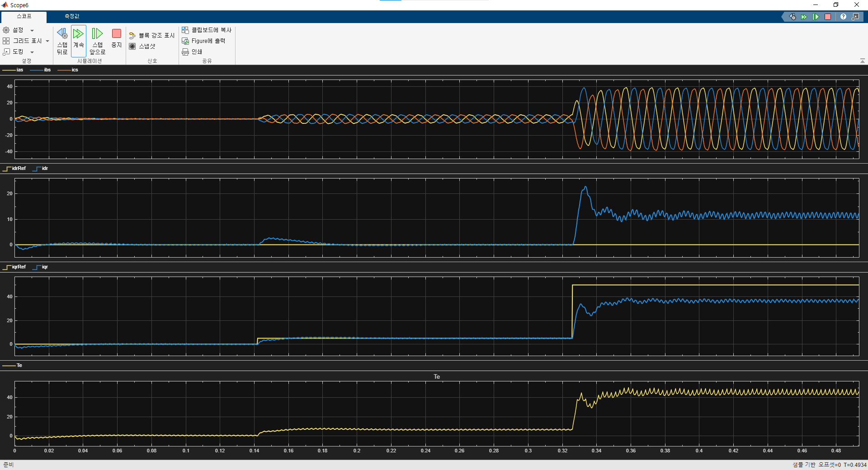Click 스텝 뒤로 to step simulation back
Viewport: 868px width, 470px height.
[62, 41]
